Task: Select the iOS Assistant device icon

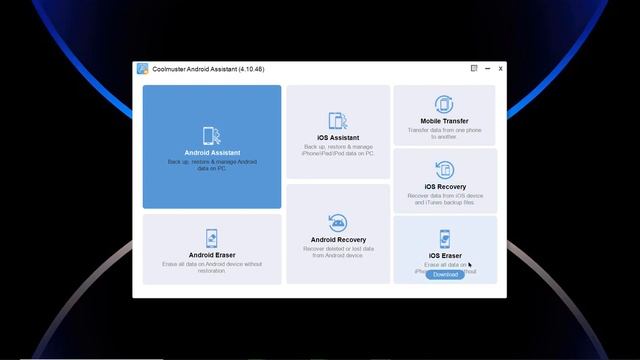Action: point(338,121)
